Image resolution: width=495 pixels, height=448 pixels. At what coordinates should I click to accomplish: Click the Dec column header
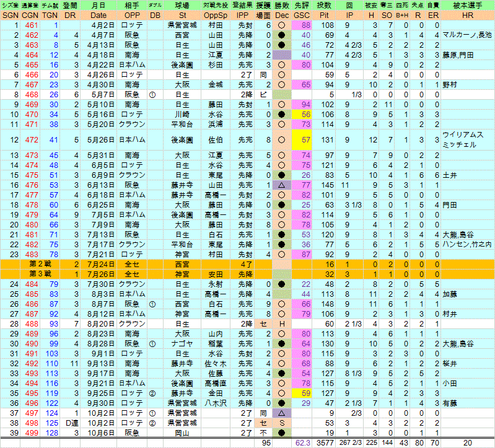tap(282, 15)
